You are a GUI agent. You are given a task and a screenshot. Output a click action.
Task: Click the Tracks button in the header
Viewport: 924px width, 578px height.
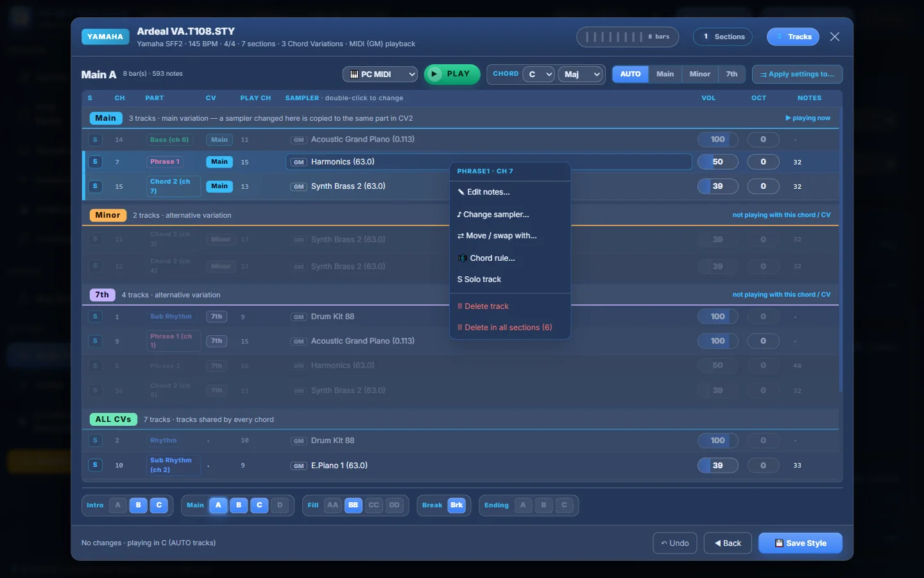point(793,37)
